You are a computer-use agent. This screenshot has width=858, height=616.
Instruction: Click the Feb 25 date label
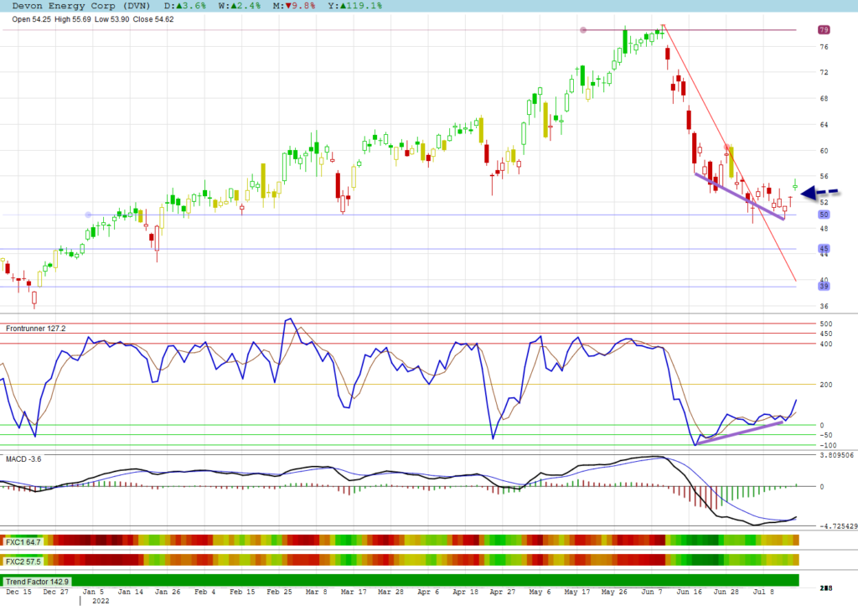click(279, 592)
